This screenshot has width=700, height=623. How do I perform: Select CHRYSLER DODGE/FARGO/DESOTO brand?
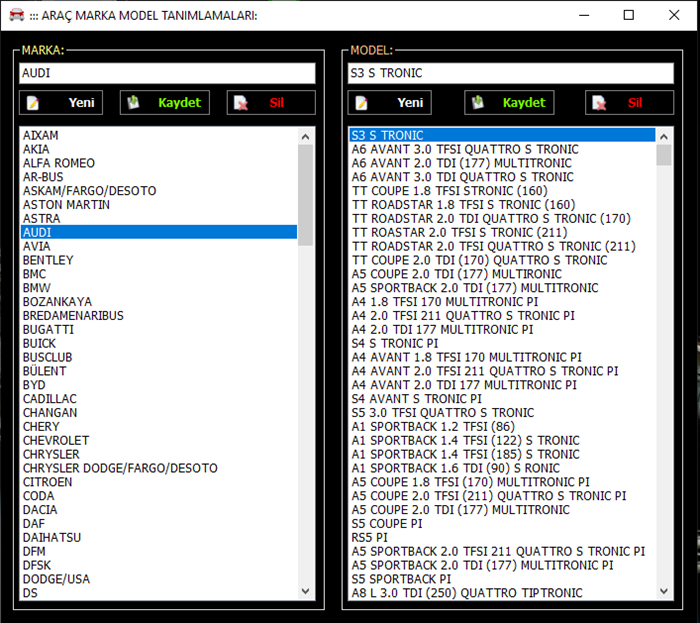coord(159,468)
